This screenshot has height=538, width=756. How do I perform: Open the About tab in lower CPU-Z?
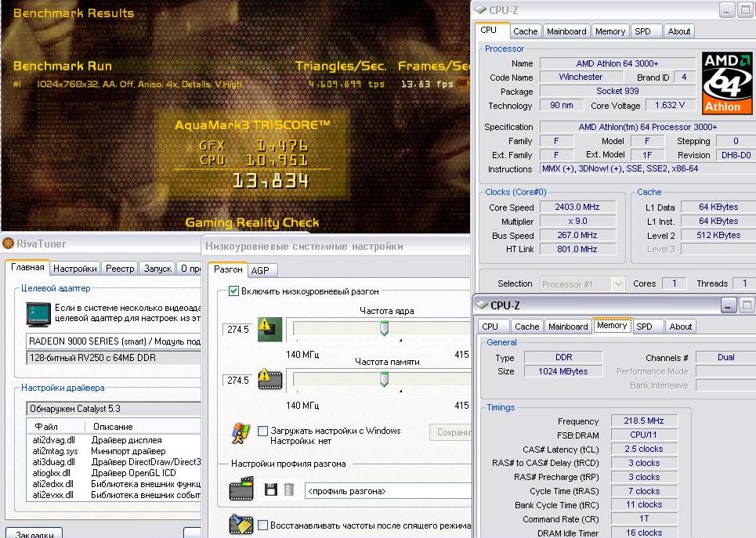(680, 327)
